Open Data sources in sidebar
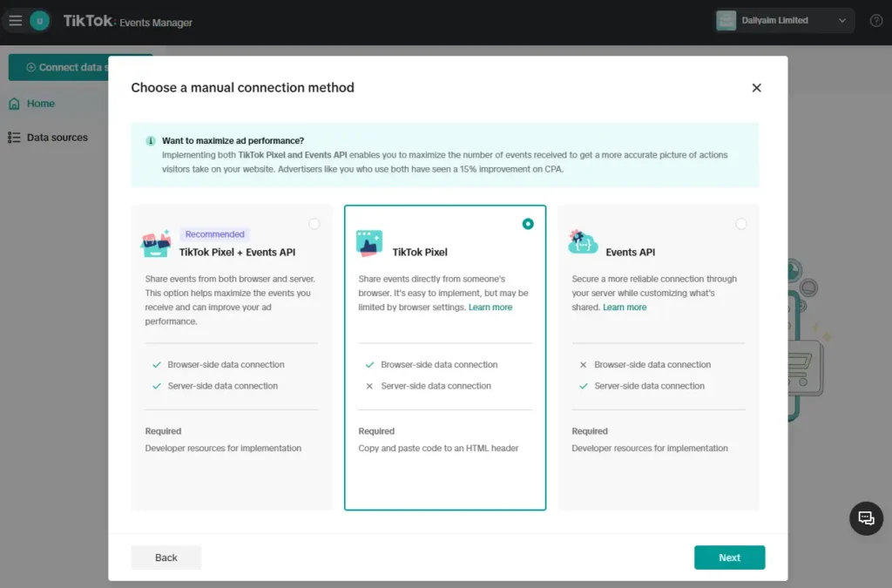The image size is (892, 588). 57,137
